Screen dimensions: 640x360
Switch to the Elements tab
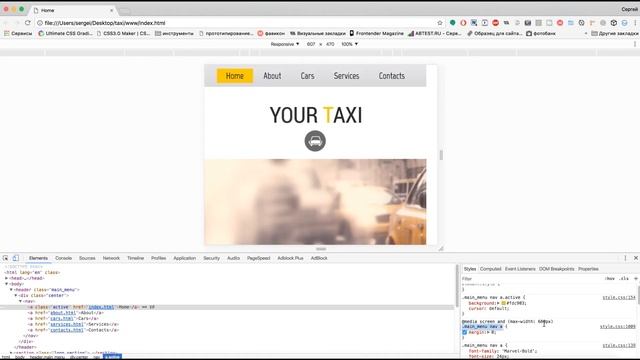pos(38,258)
